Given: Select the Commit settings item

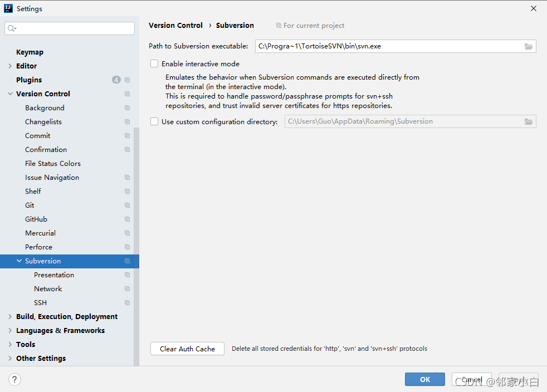Looking at the screenshot, I should pos(38,136).
